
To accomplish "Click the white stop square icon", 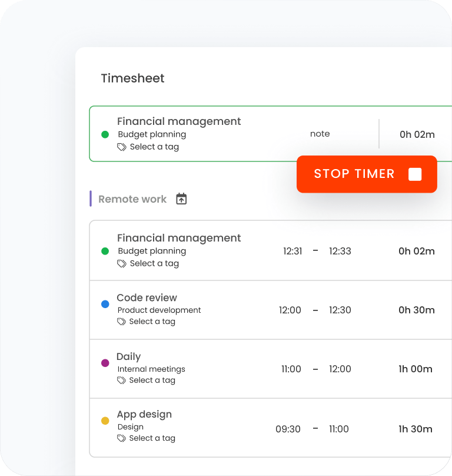I will [x=415, y=174].
